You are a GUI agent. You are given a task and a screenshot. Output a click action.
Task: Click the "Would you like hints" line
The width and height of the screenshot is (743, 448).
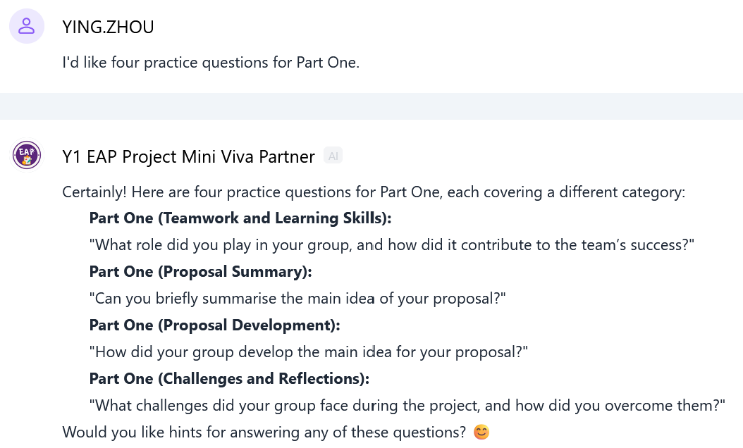[x=263, y=432]
